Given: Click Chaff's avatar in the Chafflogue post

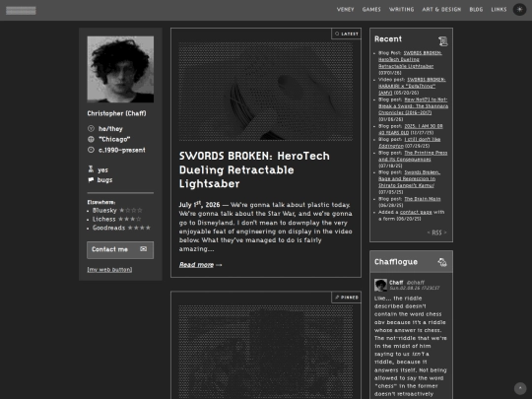Looking at the screenshot, I should (380, 285).
